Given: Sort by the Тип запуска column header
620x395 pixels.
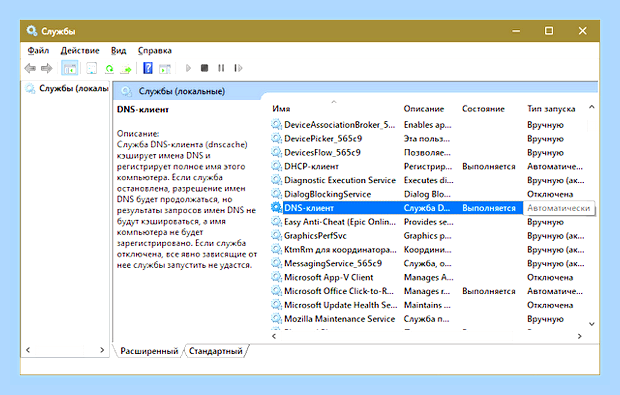Looking at the screenshot, I should (x=551, y=109).
